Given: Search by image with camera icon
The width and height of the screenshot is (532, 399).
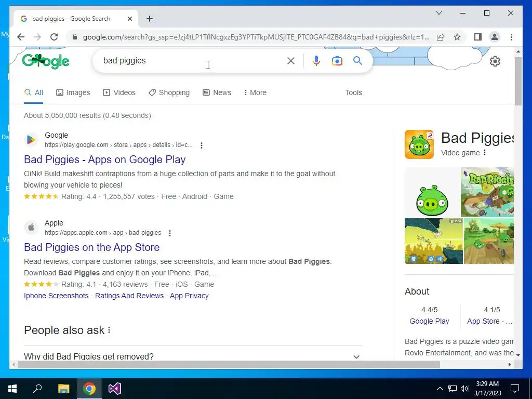Looking at the screenshot, I should [337, 61].
